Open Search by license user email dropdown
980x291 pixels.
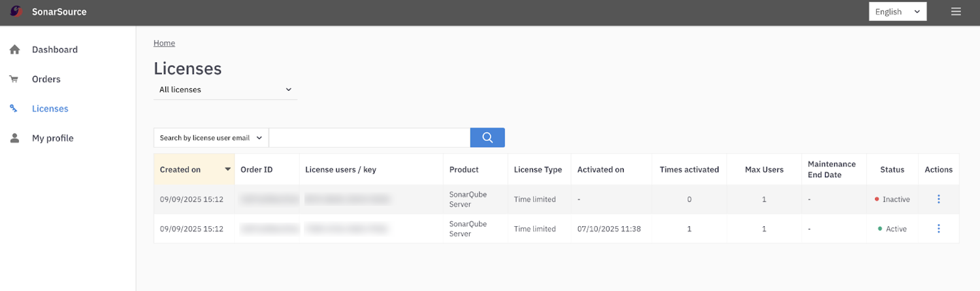point(211,138)
